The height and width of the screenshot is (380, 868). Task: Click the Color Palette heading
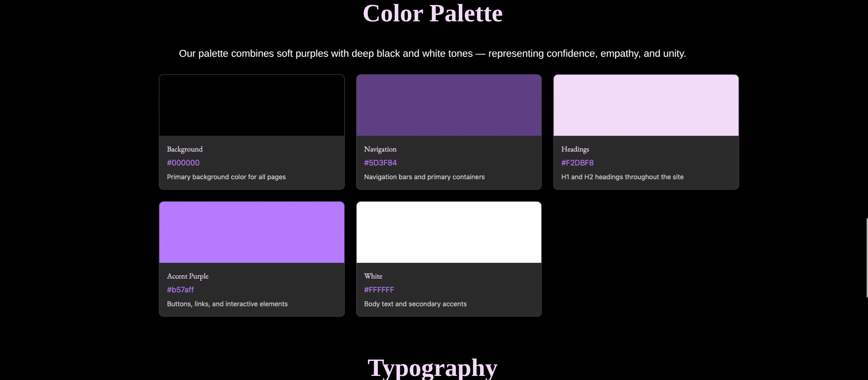[x=432, y=14]
